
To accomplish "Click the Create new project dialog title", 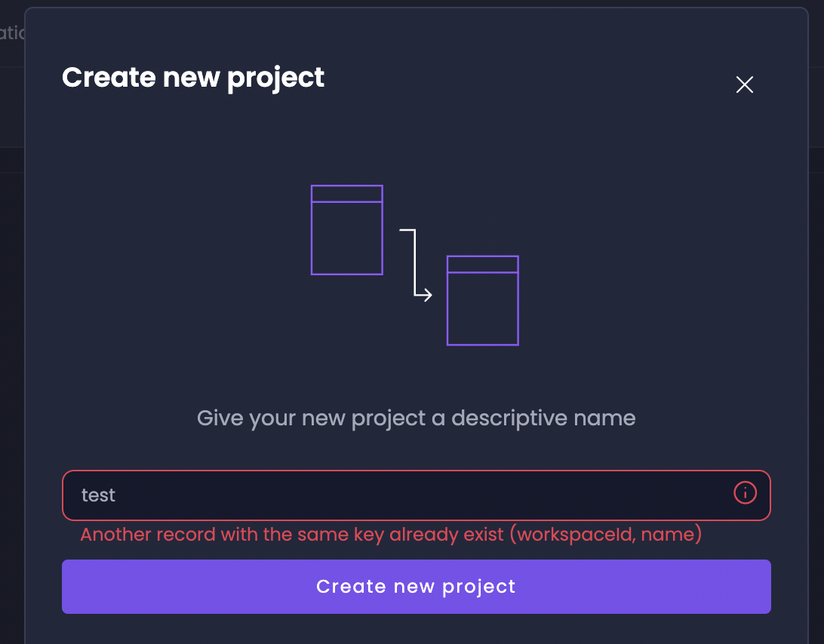I will click(193, 77).
